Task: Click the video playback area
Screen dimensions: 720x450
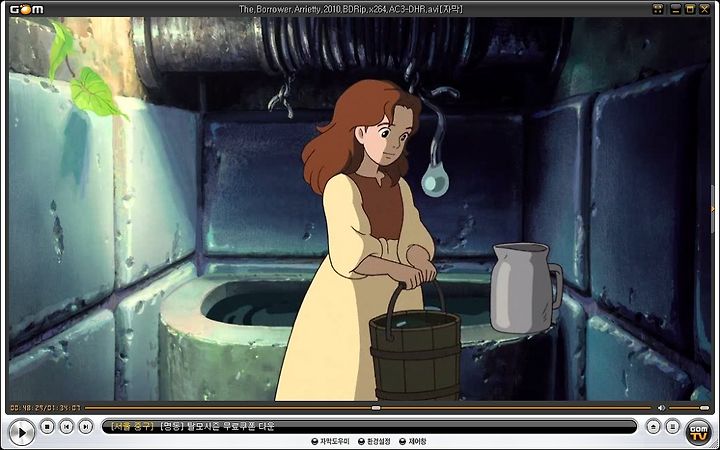Action: pos(360,209)
